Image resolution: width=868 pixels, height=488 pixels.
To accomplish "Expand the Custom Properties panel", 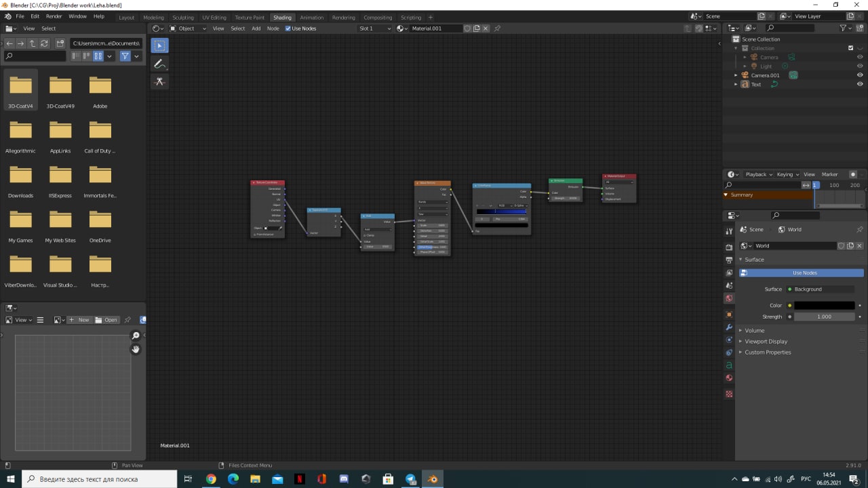I will [768, 352].
